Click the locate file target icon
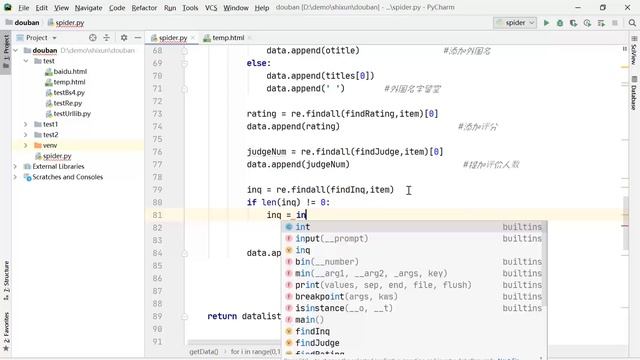Screen dimensions: 640x360 93,38
